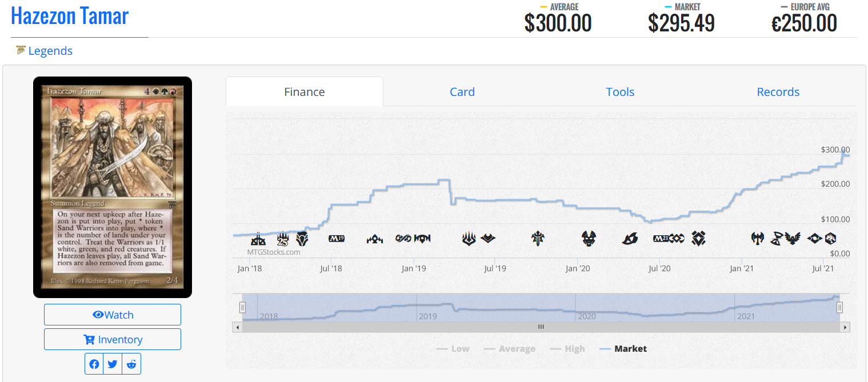Show the Average price line via legend
Viewport: 868px width, 382px height.
coord(510,349)
